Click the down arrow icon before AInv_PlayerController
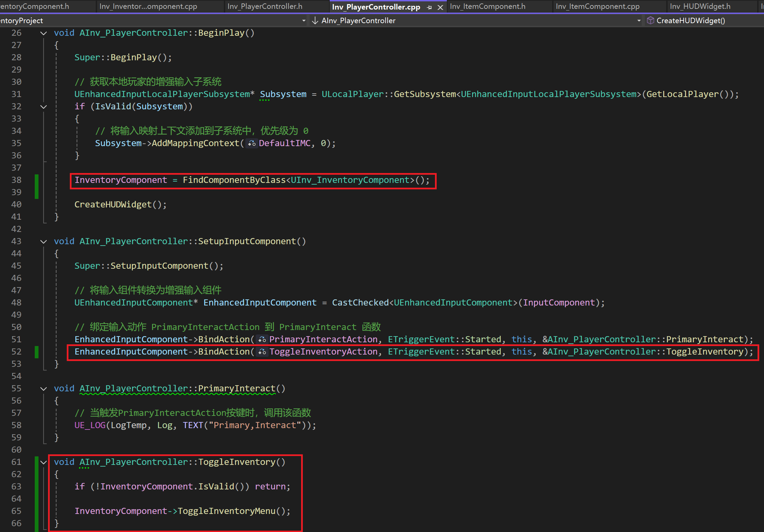This screenshot has height=532, width=764. pyautogui.click(x=315, y=20)
